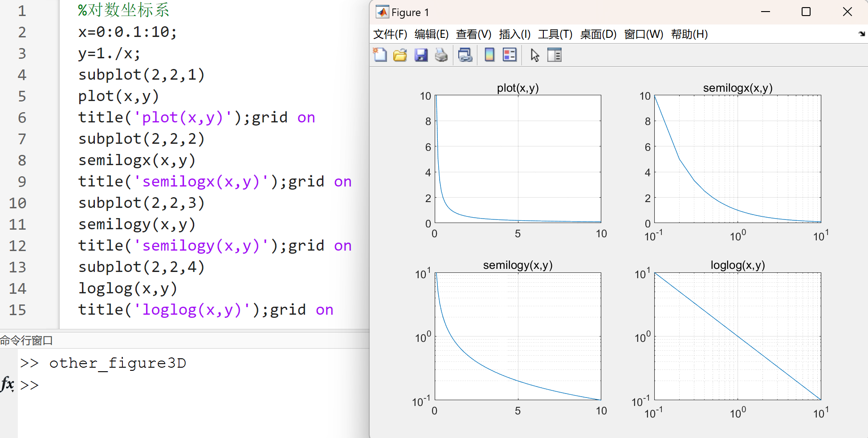Click the other_figure3D command text

(118, 363)
